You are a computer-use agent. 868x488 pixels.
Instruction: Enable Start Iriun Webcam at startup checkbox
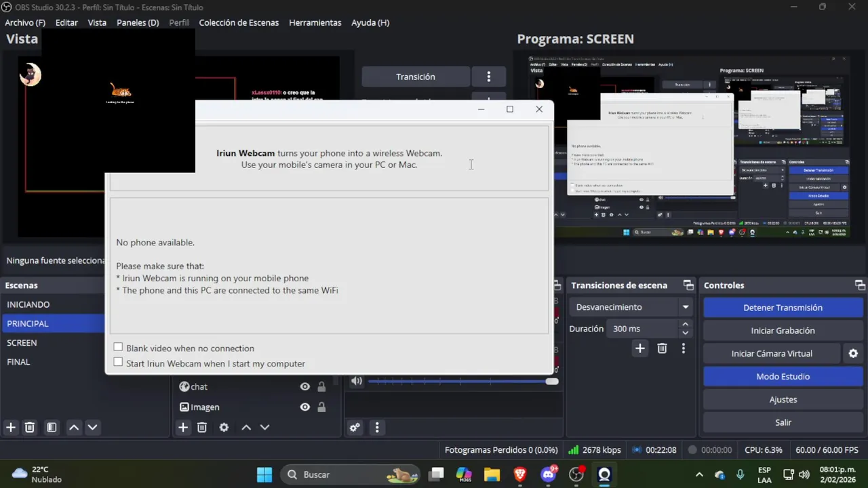[x=119, y=363]
